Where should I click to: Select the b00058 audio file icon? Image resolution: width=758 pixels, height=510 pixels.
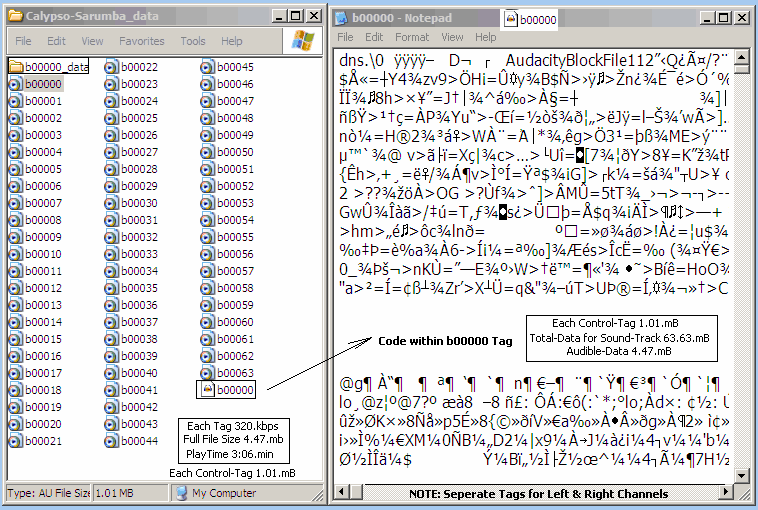pyautogui.click(x=207, y=288)
